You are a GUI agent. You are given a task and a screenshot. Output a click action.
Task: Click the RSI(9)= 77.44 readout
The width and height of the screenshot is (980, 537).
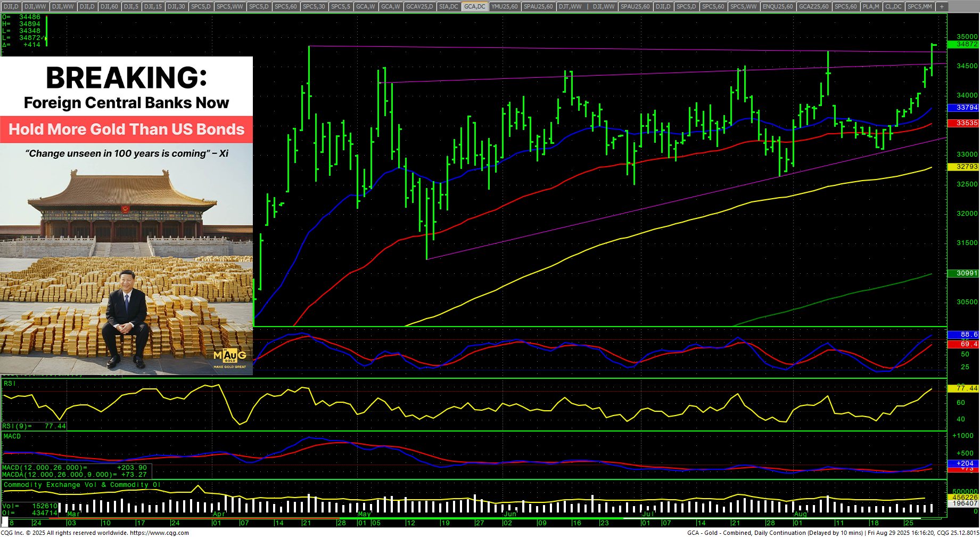pos(34,426)
